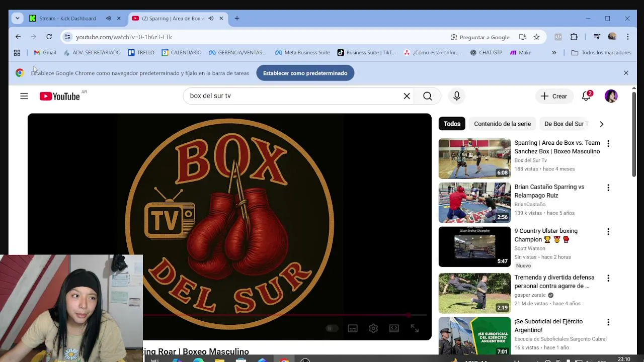Viewport: 644px width, 362px height.
Task: Mute the Sparring tab audio icon
Action: tap(211, 18)
